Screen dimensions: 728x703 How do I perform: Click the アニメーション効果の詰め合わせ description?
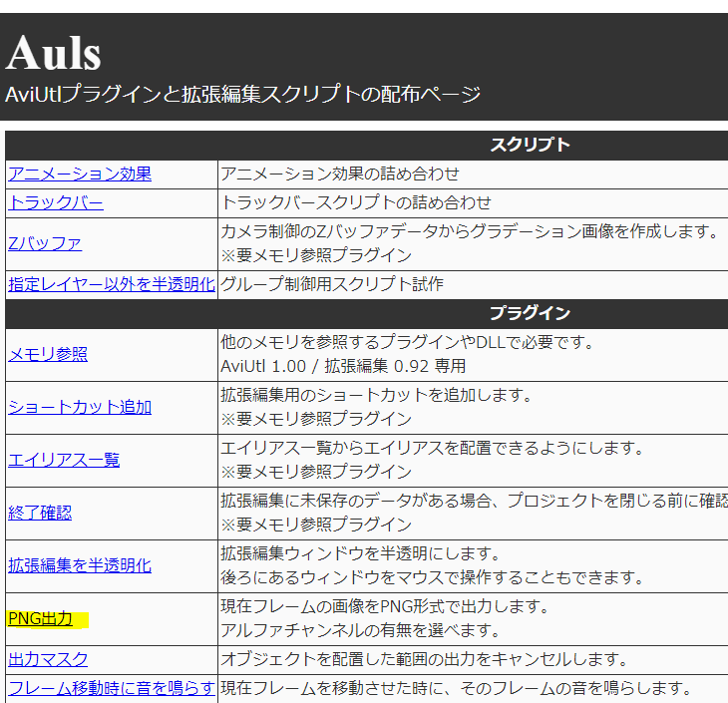[x=340, y=175]
